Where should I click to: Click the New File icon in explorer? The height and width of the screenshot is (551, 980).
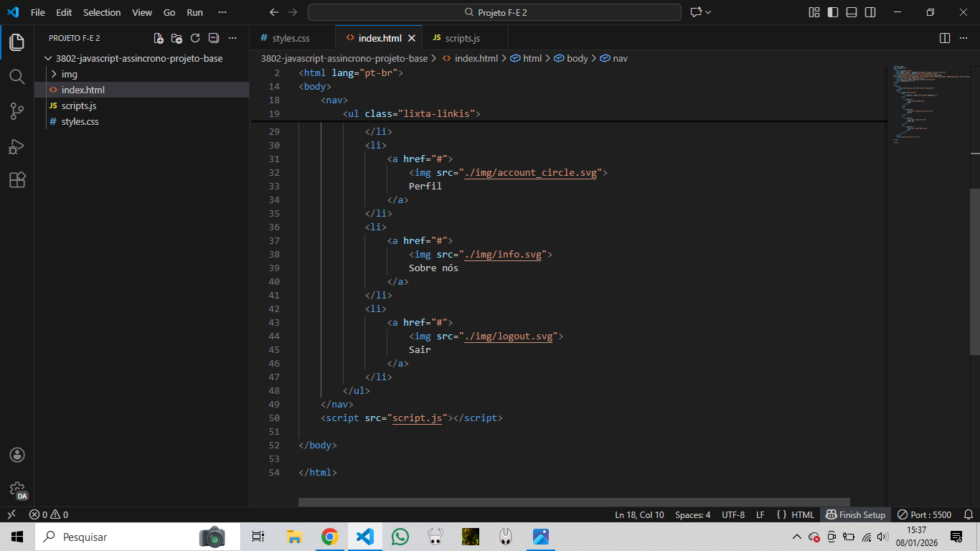[x=159, y=38]
